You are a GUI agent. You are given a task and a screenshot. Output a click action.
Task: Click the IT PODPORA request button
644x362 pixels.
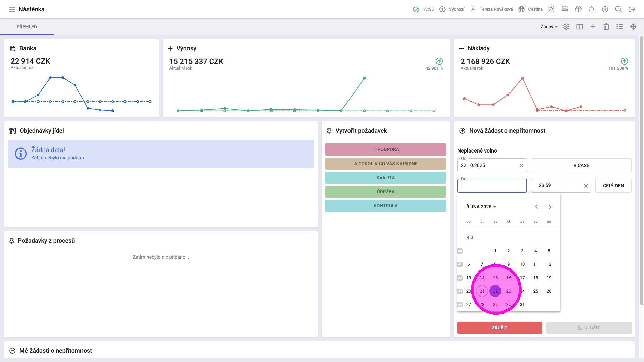point(385,149)
